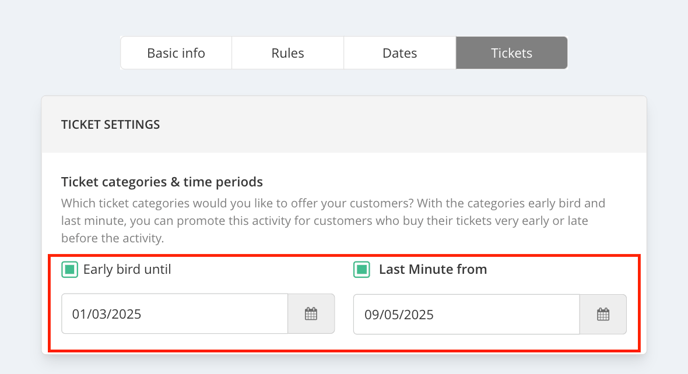Open the Early bird until calendar picker
This screenshot has height=374, width=688.
point(311,314)
